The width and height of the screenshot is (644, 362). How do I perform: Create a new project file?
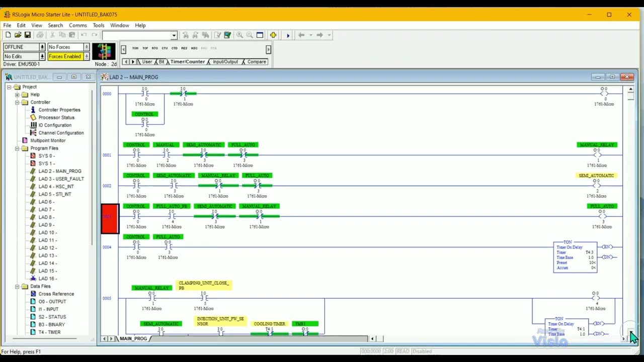click(8, 35)
